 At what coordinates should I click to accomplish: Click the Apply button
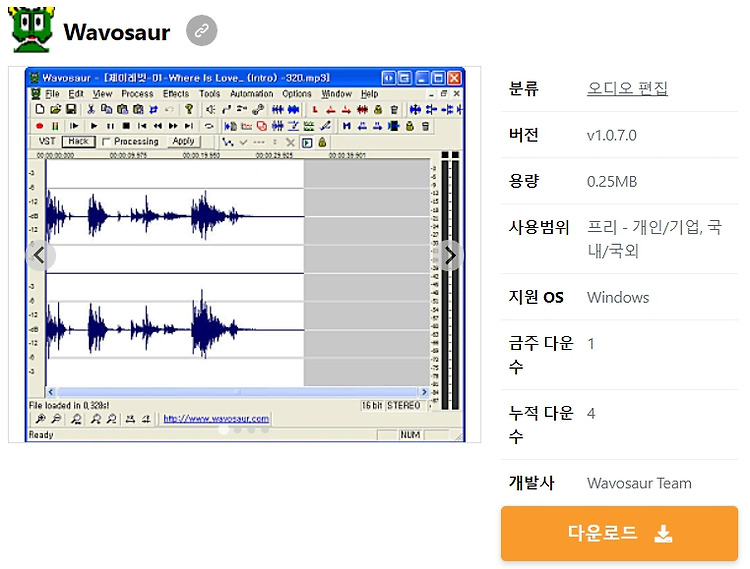tap(184, 142)
